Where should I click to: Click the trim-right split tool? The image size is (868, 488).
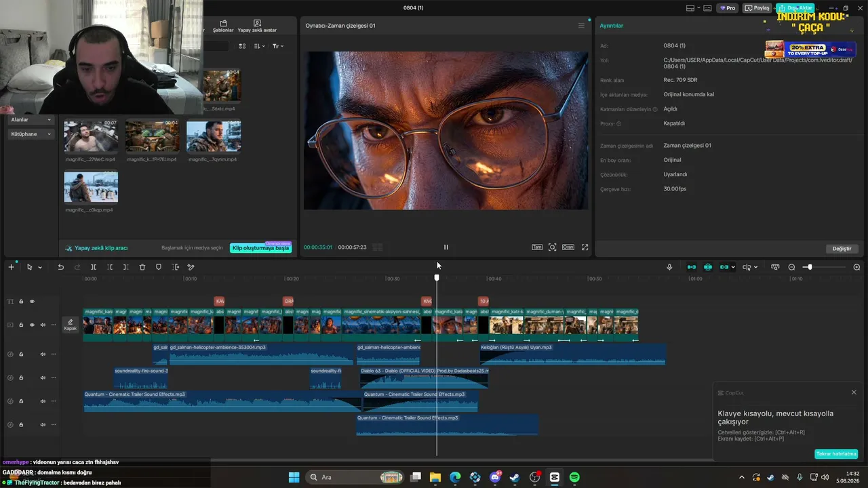click(x=126, y=267)
